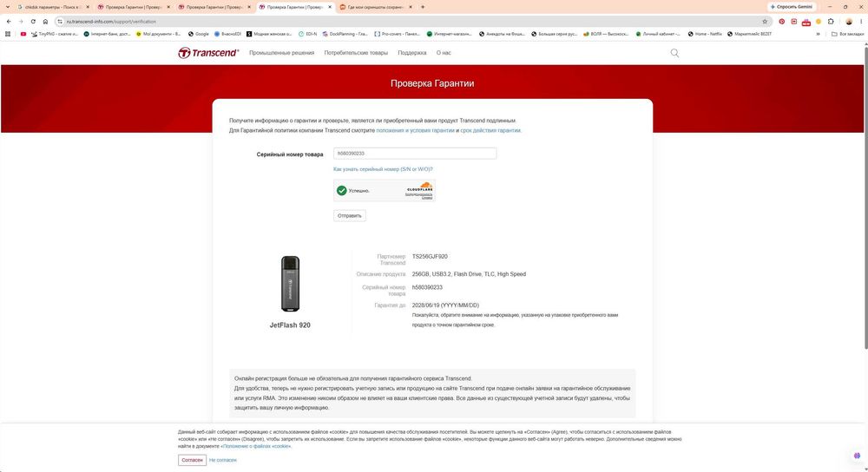
Task: Close the Где мои скриншоты tab
Action: tap(411, 7)
